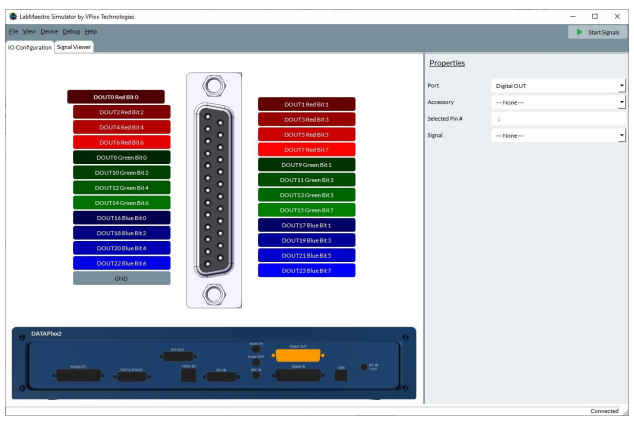Select DOUT7 Red Bit 7 pin
The height and width of the screenshot is (421, 634).
click(306, 149)
